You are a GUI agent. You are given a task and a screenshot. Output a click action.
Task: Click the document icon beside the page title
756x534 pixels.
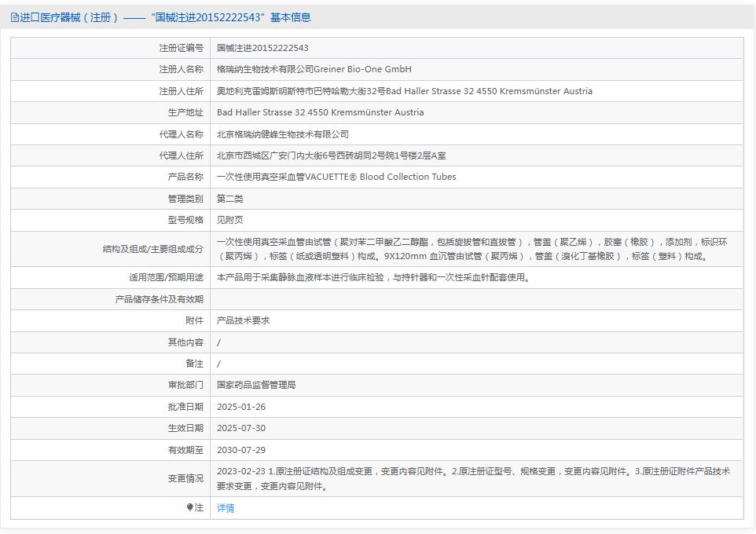point(14,18)
